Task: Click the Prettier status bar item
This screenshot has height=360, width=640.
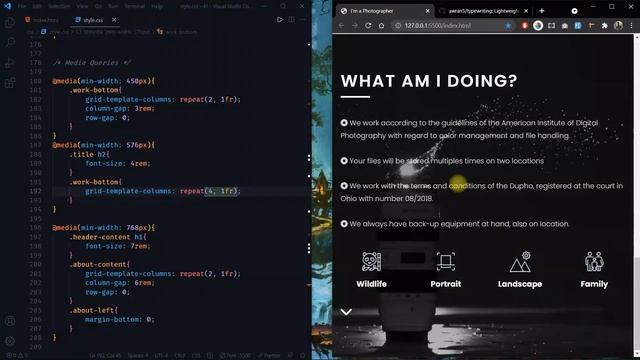Action: (x=270, y=356)
